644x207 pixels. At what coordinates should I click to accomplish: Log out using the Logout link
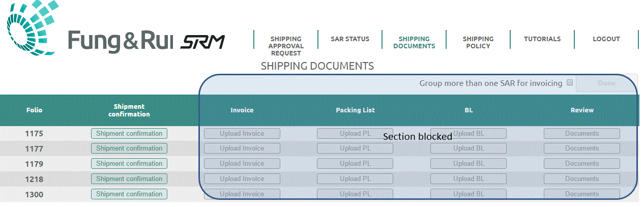point(606,39)
